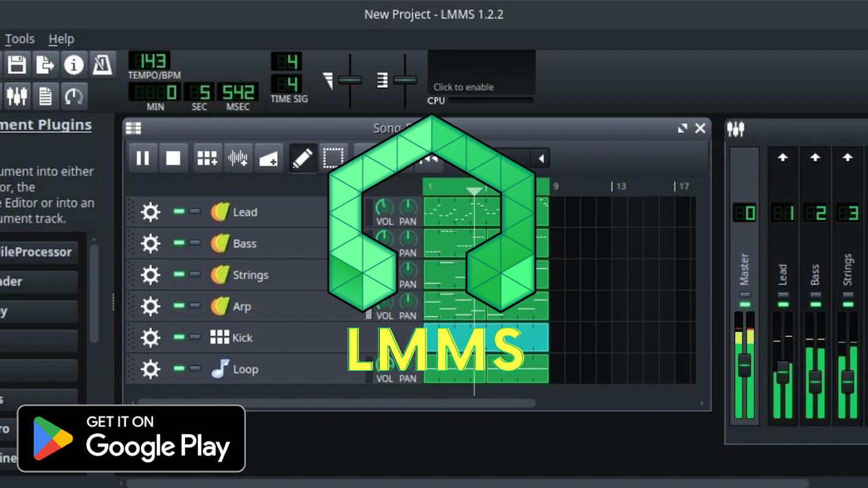Open the Help menu
The height and width of the screenshot is (488, 868).
coord(61,39)
